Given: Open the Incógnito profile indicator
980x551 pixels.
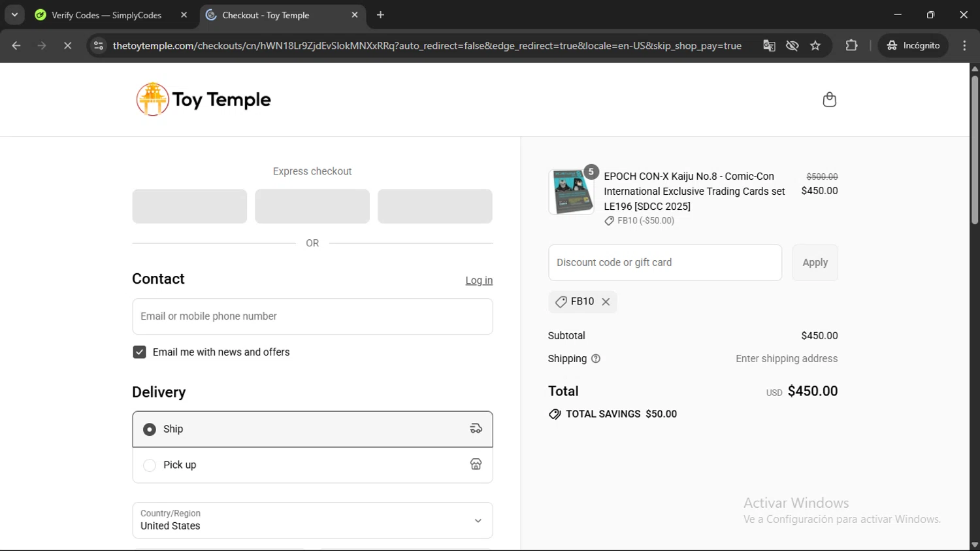Looking at the screenshot, I should tap(913, 46).
